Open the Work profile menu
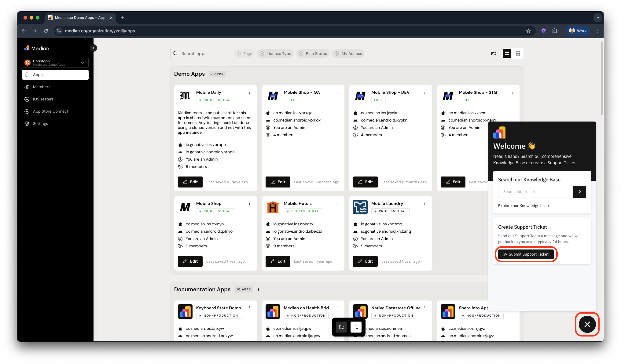Screen dimensions: 621x364 [578, 31]
